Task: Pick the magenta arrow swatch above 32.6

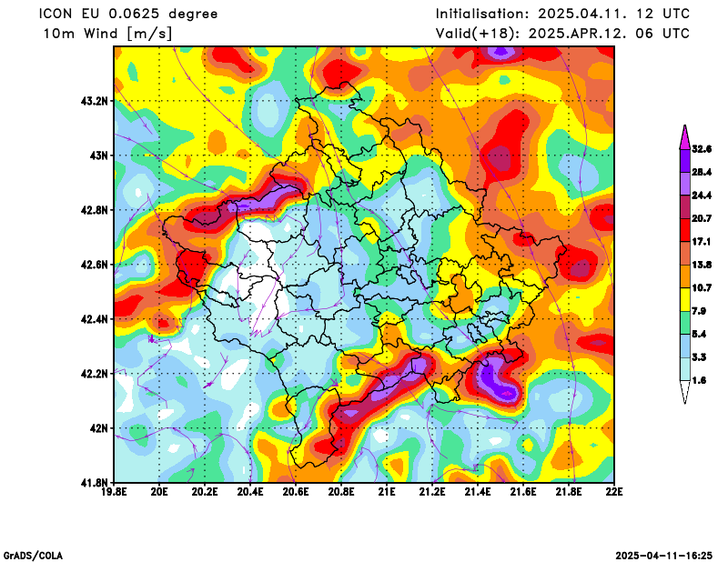Action: coord(684,137)
